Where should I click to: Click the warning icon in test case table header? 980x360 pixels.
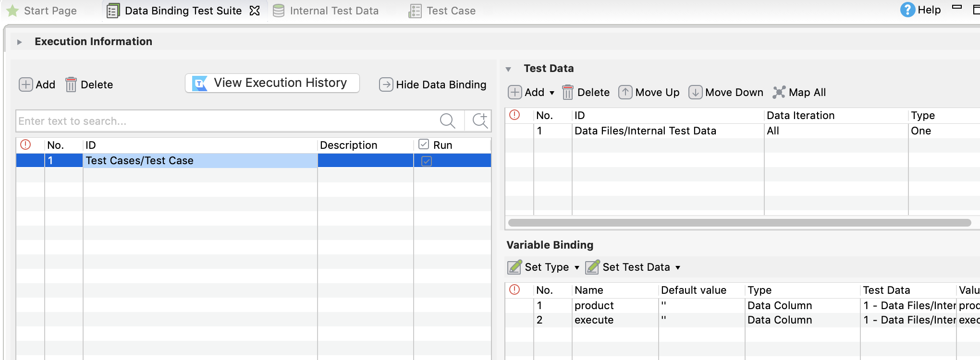pos(25,144)
